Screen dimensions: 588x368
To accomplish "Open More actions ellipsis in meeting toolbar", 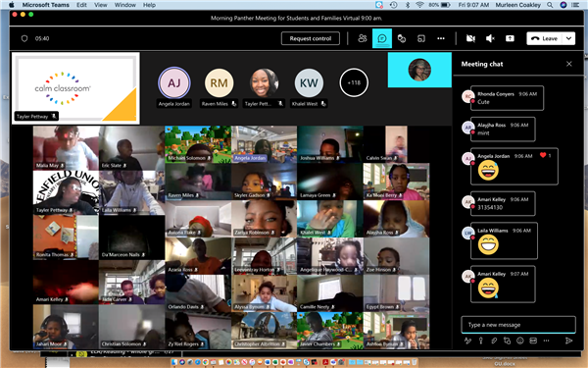I will click(441, 38).
